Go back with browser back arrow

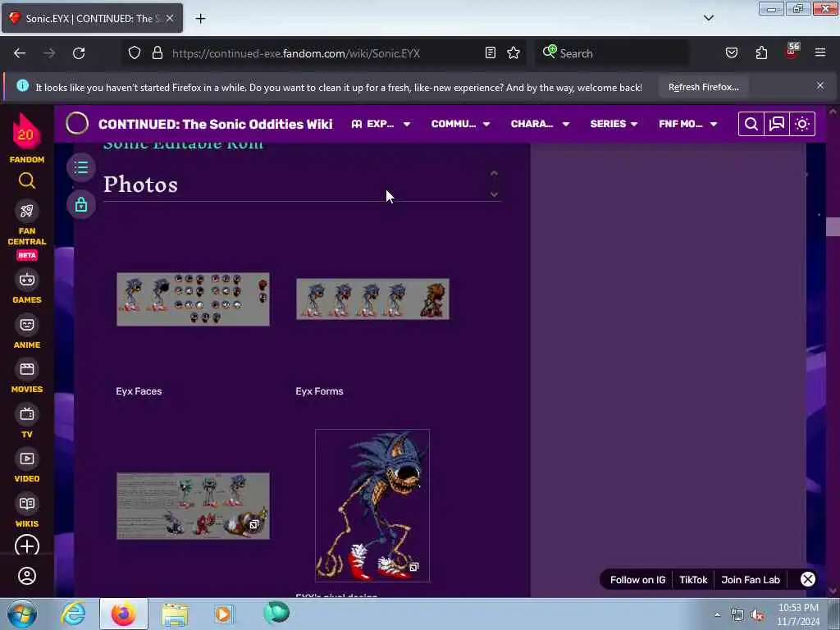click(x=20, y=53)
